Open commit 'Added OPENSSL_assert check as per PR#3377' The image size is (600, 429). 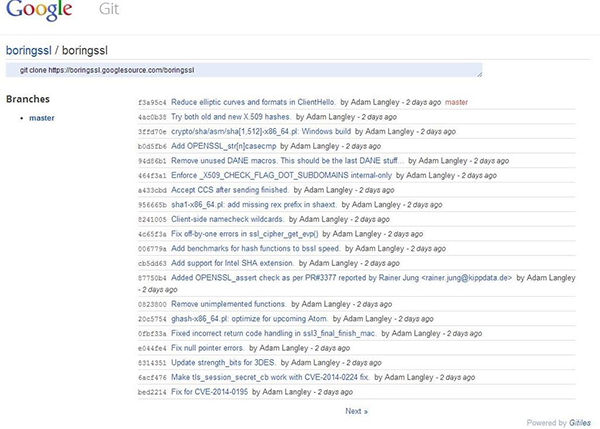coord(341,277)
